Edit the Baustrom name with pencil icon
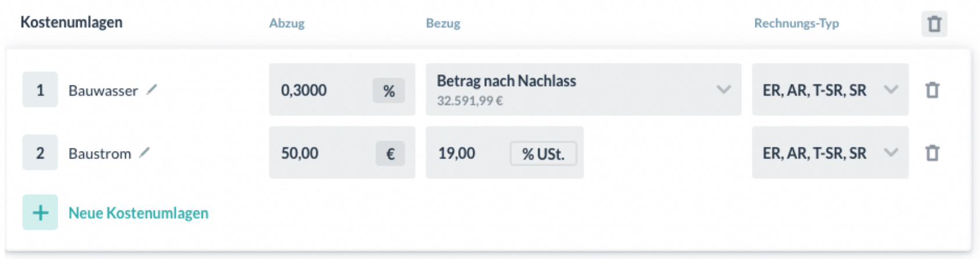Screen dimensions: 980x259 click(145, 152)
